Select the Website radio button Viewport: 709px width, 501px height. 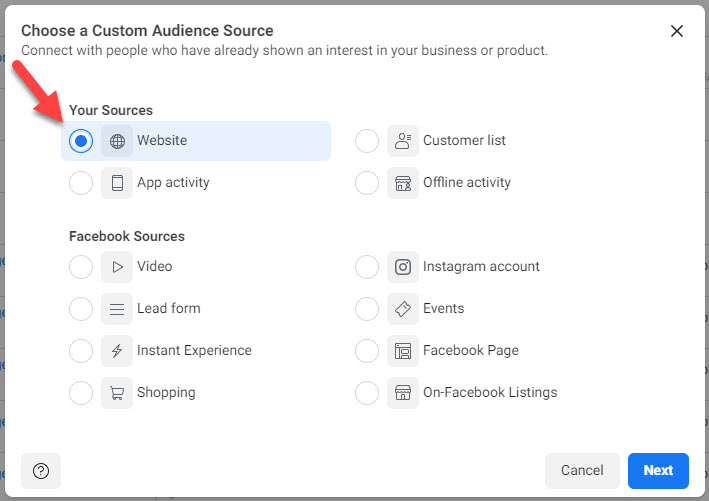[81, 141]
